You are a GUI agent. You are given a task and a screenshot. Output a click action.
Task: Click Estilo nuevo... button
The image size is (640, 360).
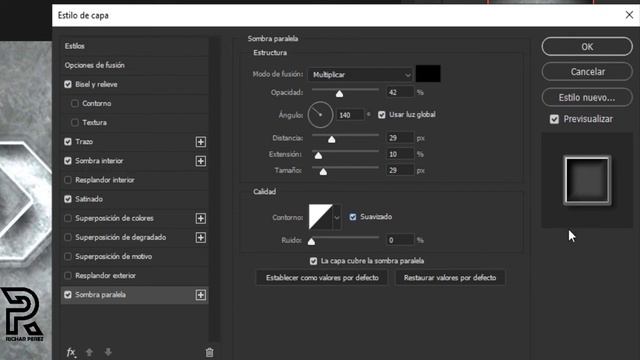click(587, 98)
